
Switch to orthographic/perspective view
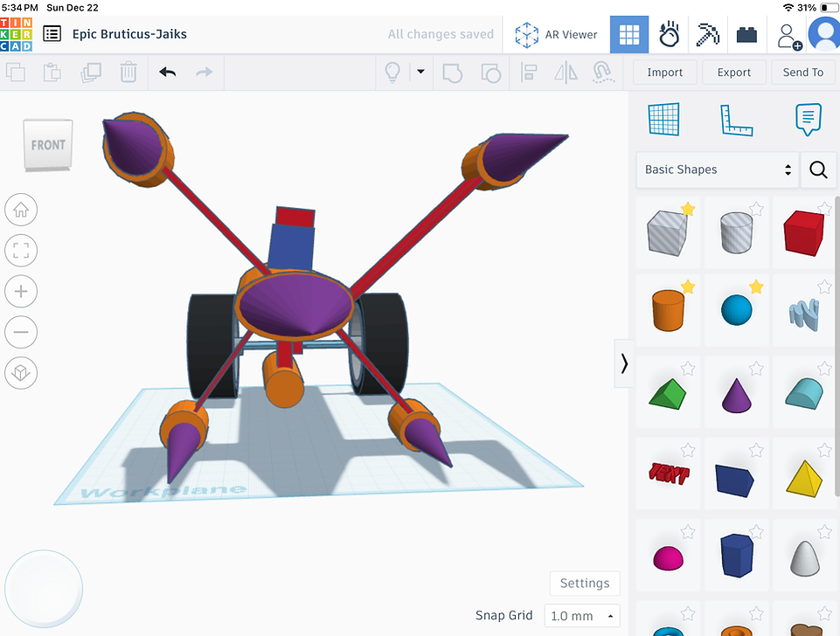click(21, 373)
